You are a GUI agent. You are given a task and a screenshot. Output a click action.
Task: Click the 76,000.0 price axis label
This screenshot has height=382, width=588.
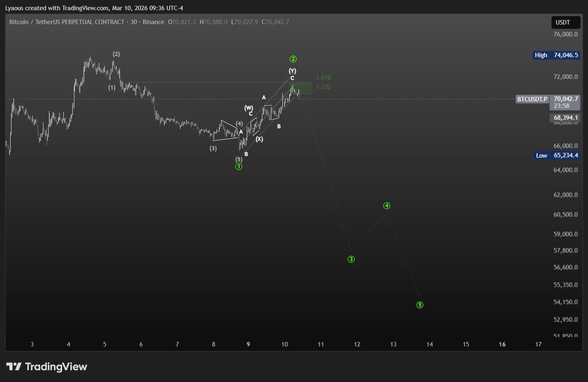click(x=564, y=34)
